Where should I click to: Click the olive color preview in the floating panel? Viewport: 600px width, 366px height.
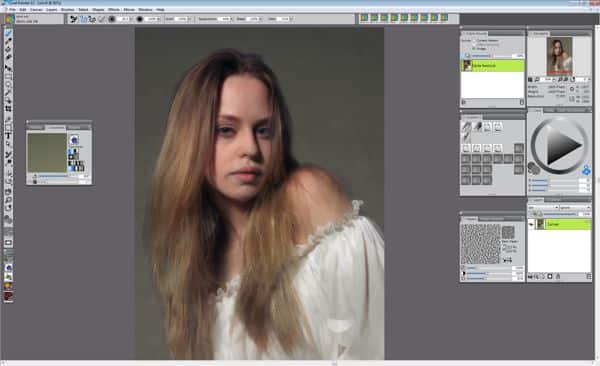[x=47, y=153]
